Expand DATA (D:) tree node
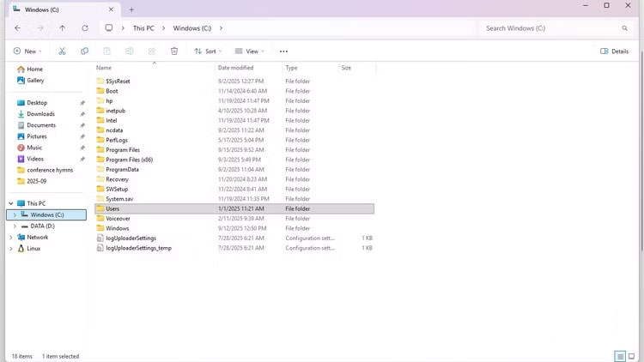Viewport: 644px width, 362px height. pos(15,226)
